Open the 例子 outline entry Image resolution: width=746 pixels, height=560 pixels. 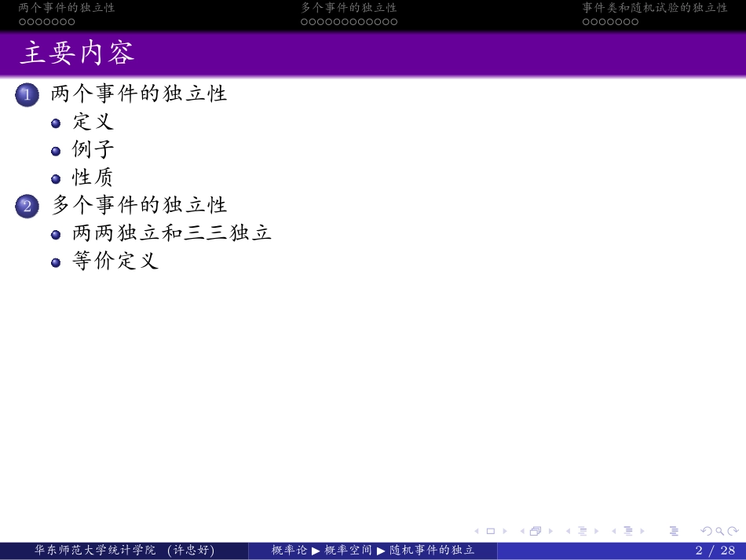point(92,149)
